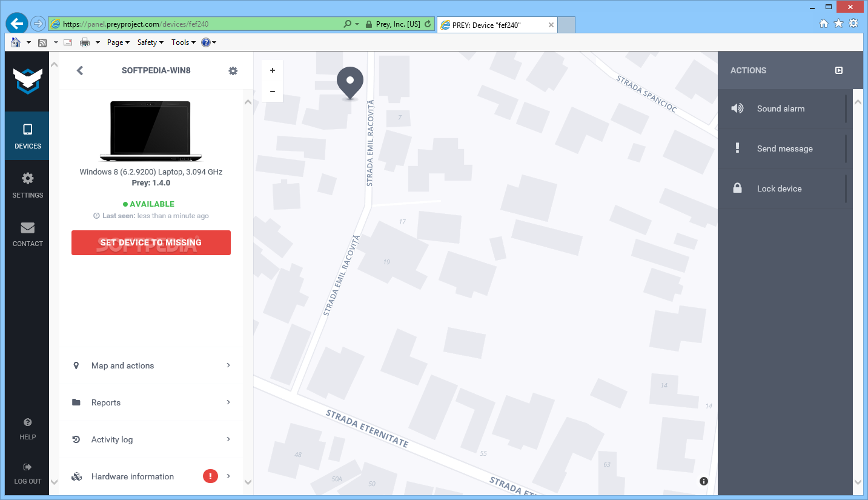
Task: Click the security lock icon in address bar
Action: (368, 24)
